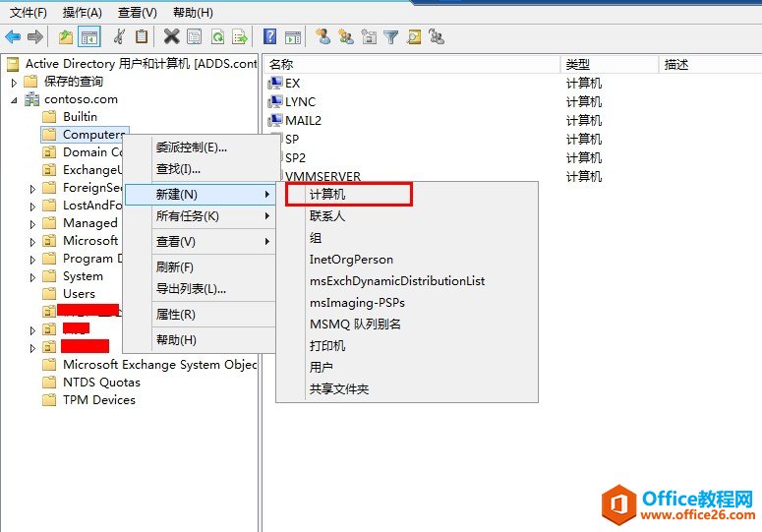Viewport: 762px width, 532px height.
Task: Click the contoso.com domain icon
Action: pos(32,99)
